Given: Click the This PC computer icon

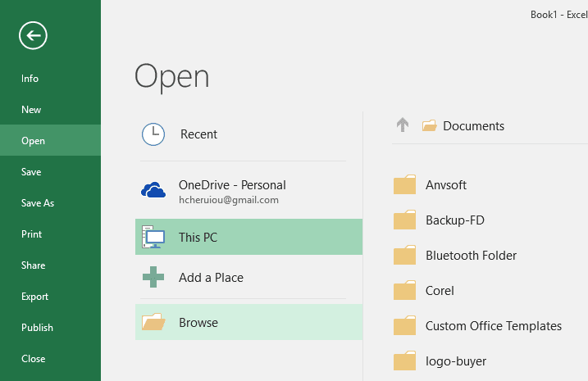Looking at the screenshot, I should coord(153,238).
